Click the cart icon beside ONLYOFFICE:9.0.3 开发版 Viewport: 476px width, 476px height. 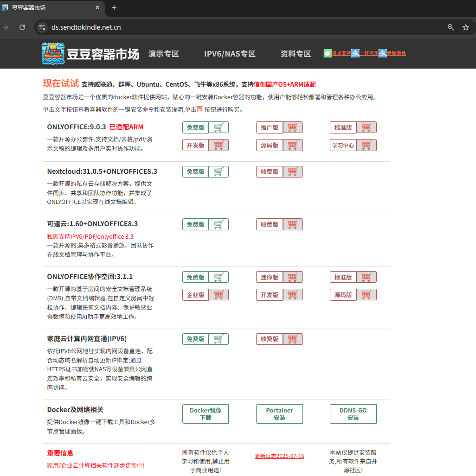pyautogui.click(x=219, y=145)
